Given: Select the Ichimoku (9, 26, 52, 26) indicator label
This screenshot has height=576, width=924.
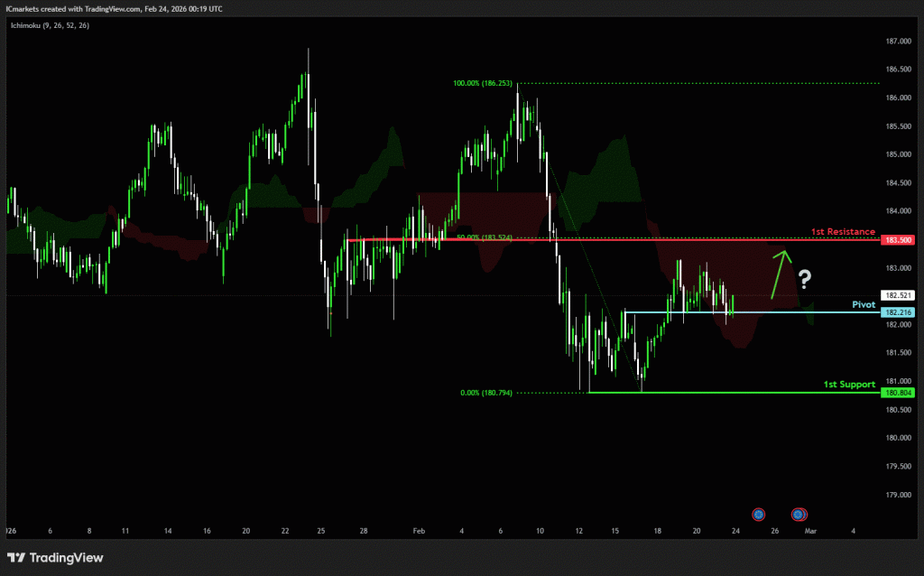Looking at the screenshot, I should pos(50,25).
